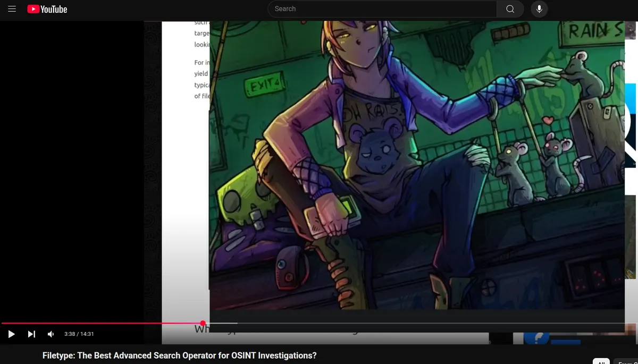Start voice search with microphone
The height and width of the screenshot is (364, 638).
click(x=539, y=9)
